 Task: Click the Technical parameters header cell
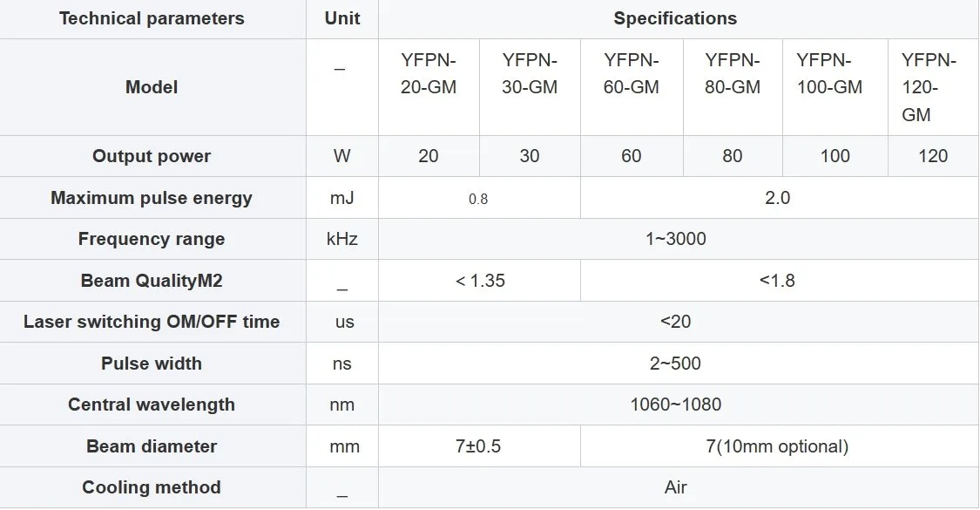coord(152,19)
